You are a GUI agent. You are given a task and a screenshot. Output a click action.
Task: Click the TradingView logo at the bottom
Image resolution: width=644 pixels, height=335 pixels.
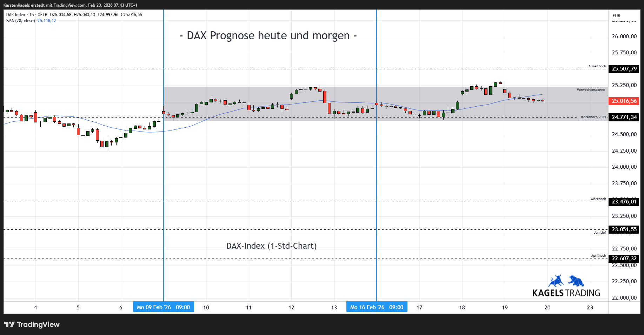(x=32, y=324)
